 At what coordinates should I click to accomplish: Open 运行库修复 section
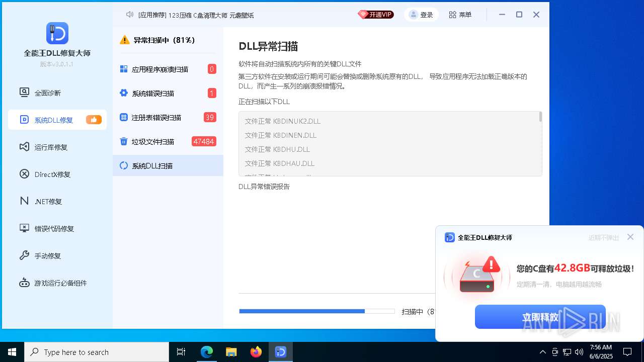57,147
